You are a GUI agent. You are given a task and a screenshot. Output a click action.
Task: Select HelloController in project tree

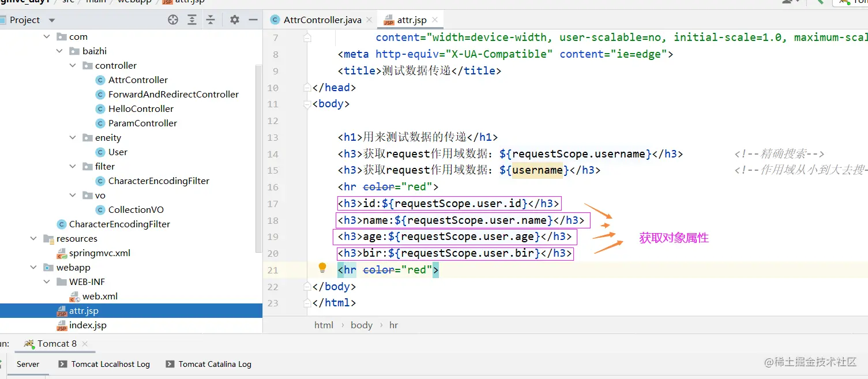[x=141, y=108]
